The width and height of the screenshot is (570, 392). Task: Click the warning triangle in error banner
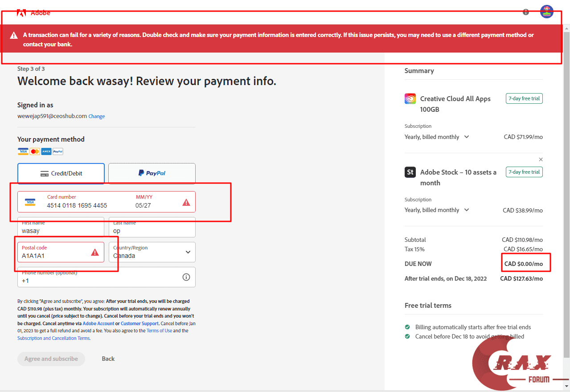14,35
